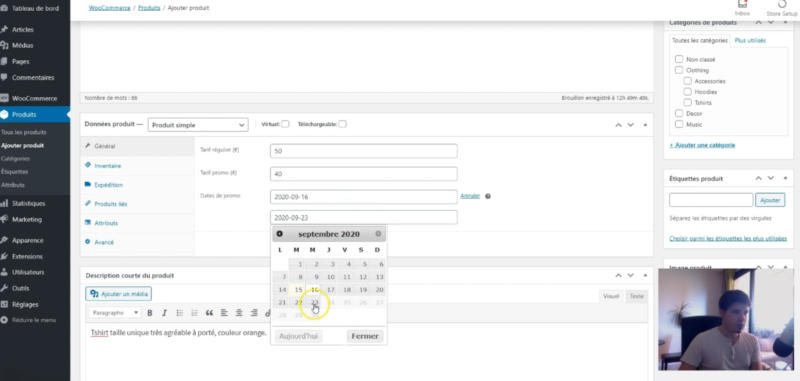Tick the Téléchargeable checkbox
The width and height of the screenshot is (800, 381).
click(342, 124)
